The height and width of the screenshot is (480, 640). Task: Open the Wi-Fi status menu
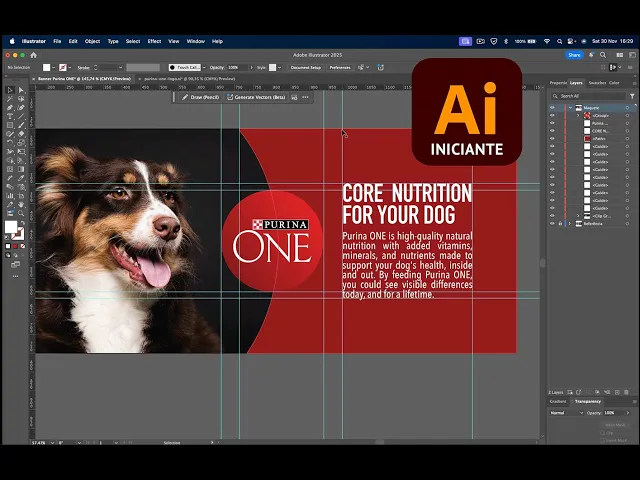coord(547,41)
